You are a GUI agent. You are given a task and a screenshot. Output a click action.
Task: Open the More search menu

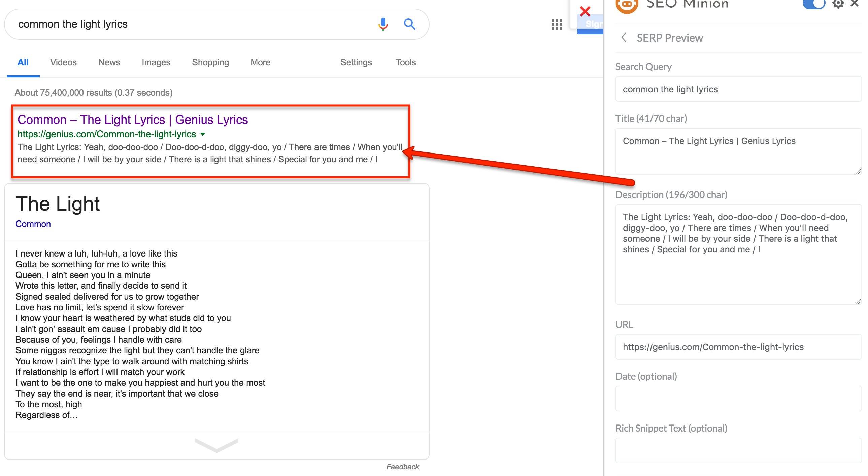[x=260, y=62]
